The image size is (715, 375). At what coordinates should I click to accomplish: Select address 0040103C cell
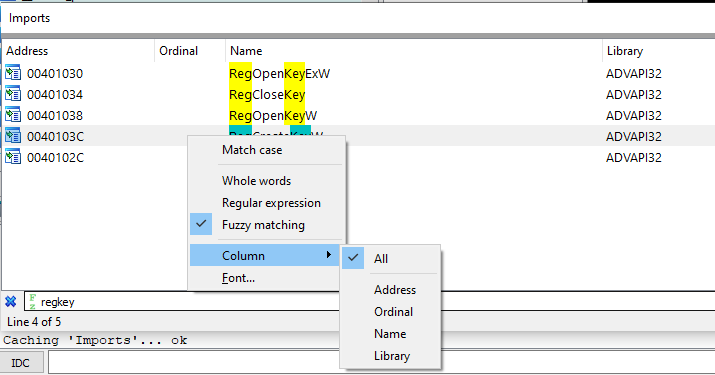click(x=55, y=136)
